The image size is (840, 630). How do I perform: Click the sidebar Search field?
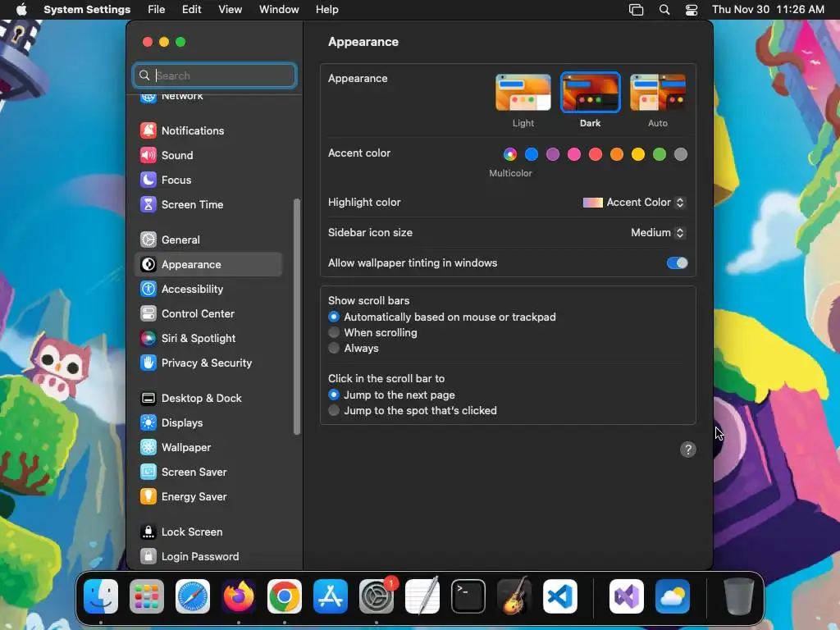pyautogui.click(x=214, y=75)
